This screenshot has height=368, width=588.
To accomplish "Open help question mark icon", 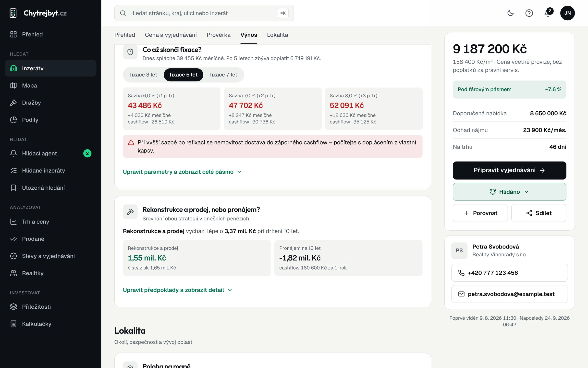I will coord(529,13).
